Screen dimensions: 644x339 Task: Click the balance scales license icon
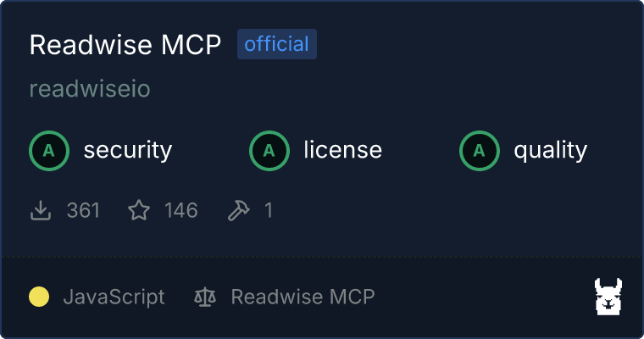205,297
